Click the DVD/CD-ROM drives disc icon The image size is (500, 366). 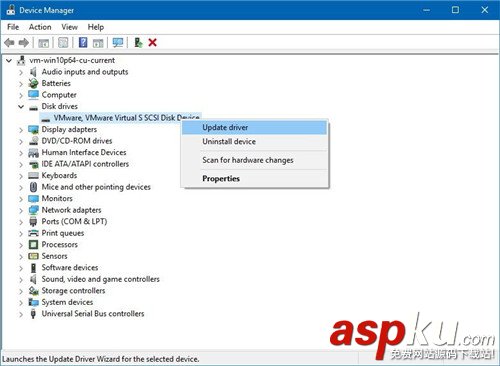click(33, 141)
